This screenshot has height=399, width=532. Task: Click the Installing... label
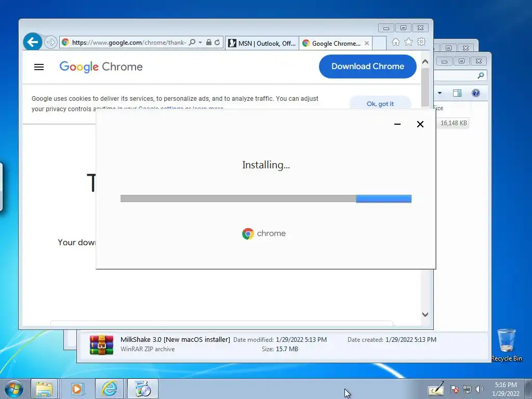pyautogui.click(x=266, y=165)
